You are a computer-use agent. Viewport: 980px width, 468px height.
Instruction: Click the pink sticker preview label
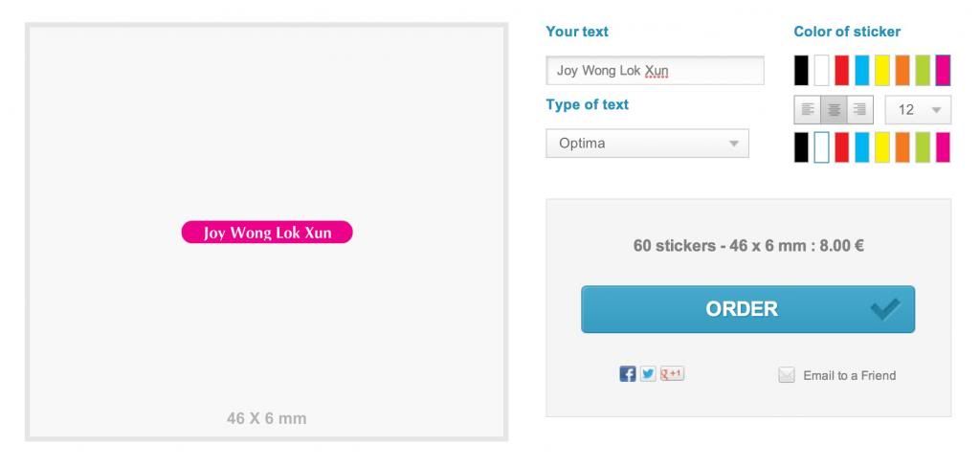[x=267, y=233]
